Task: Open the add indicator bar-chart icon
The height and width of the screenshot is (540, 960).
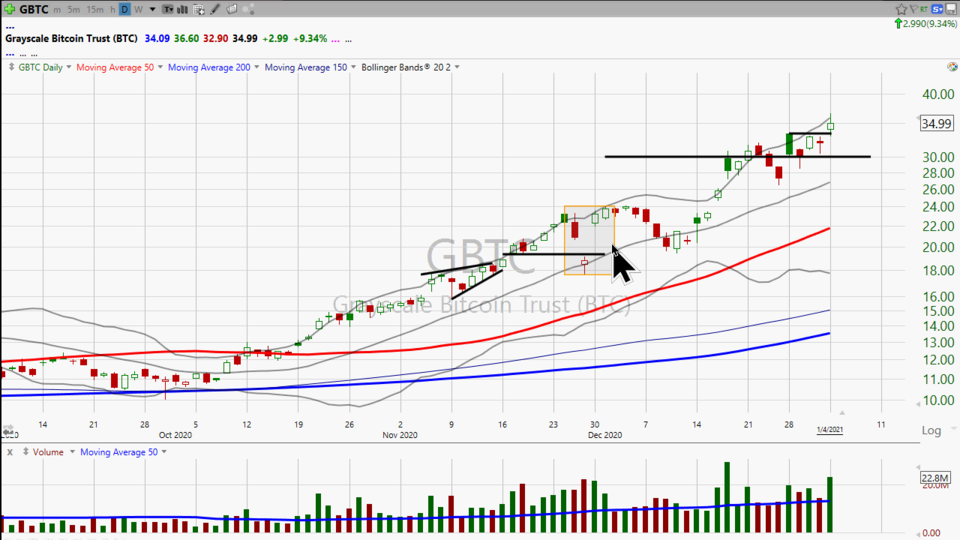Action: click(x=182, y=9)
